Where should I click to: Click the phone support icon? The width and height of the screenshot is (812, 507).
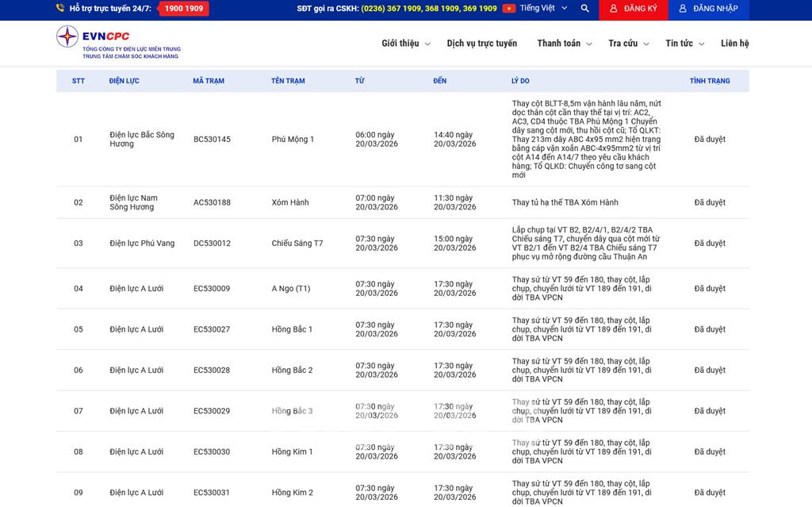click(x=60, y=9)
